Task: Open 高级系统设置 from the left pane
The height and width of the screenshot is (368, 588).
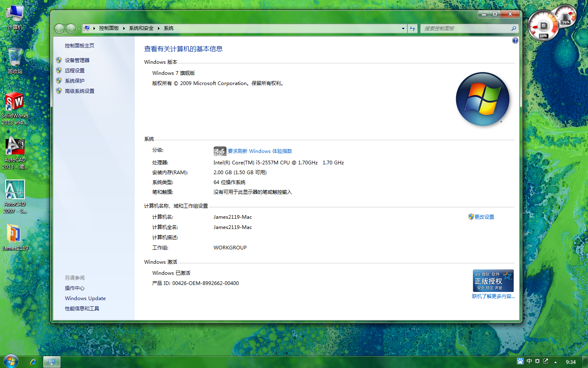Action: click(80, 91)
